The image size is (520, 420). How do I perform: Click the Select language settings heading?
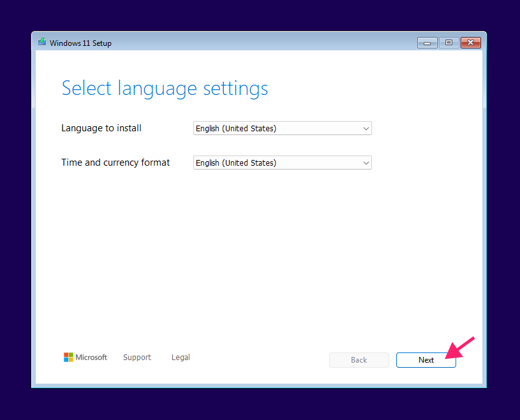click(165, 89)
